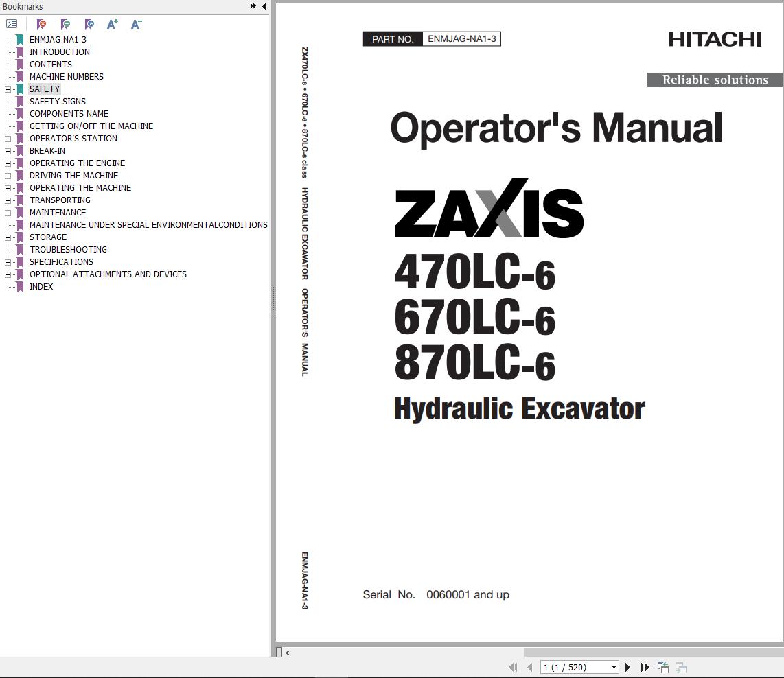The image size is (784, 678).
Task: Click the previous view icon
Action: click(x=663, y=667)
